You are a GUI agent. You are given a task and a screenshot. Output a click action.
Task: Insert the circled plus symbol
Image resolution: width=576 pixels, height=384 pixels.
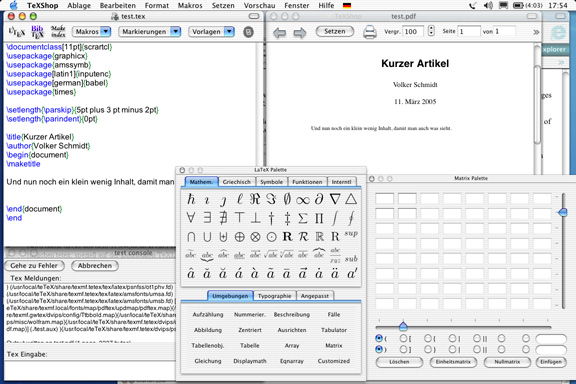[x=240, y=237]
